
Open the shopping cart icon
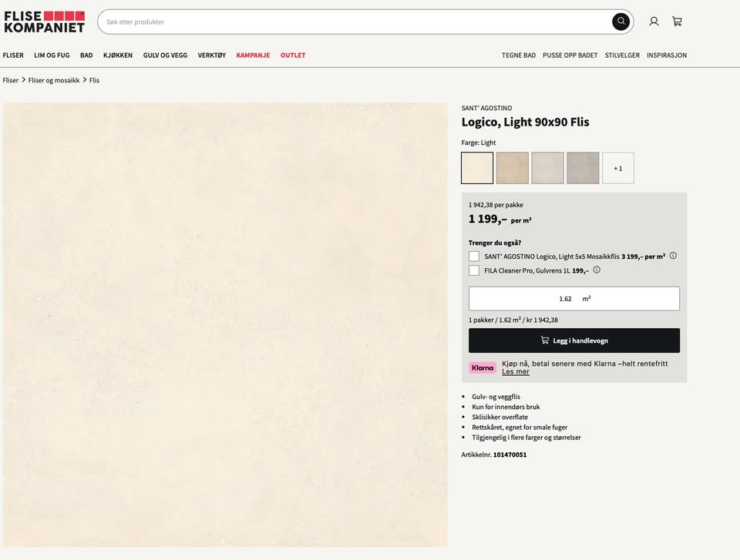click(678, 22)
